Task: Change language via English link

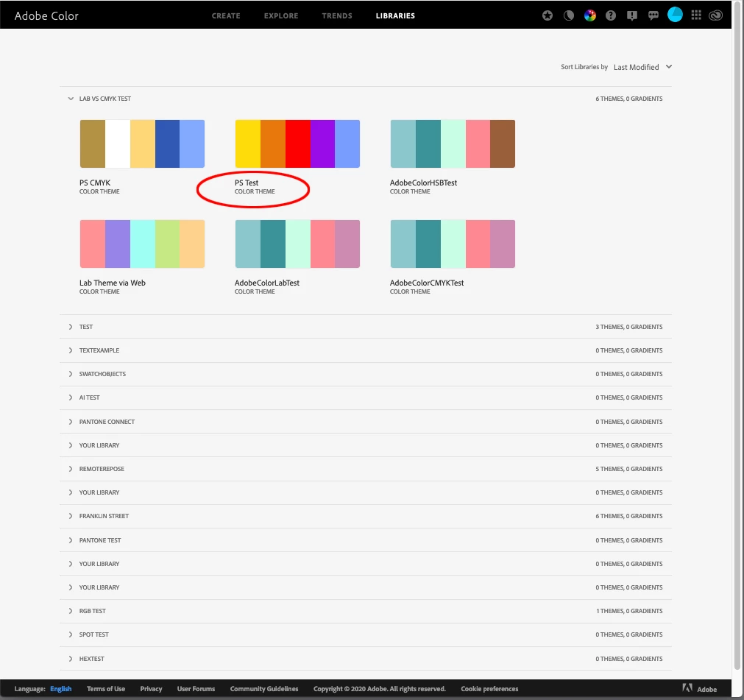Action: tap(61, 689)
